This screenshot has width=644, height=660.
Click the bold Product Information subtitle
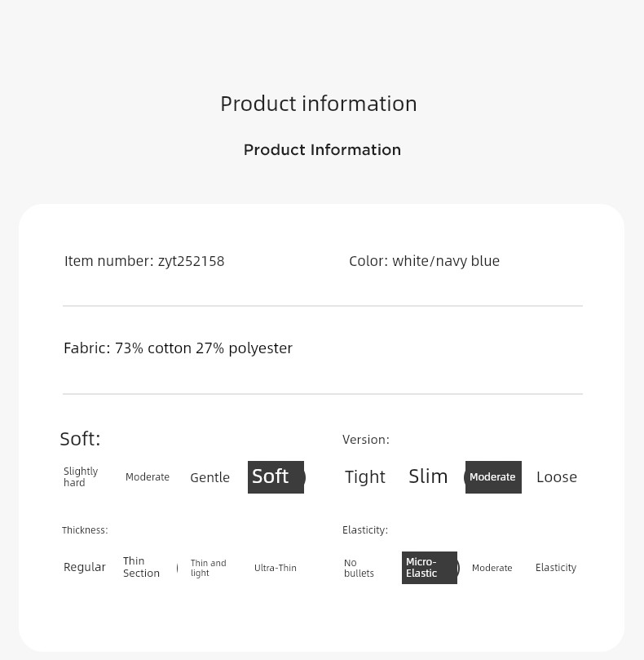pyautogui.click(x=322, y=150)
